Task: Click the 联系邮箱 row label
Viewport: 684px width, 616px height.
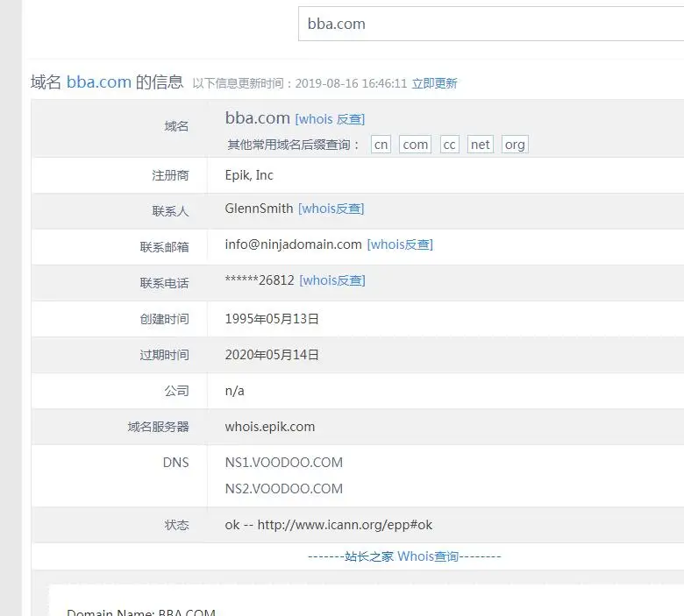Action: click(164, 247)
